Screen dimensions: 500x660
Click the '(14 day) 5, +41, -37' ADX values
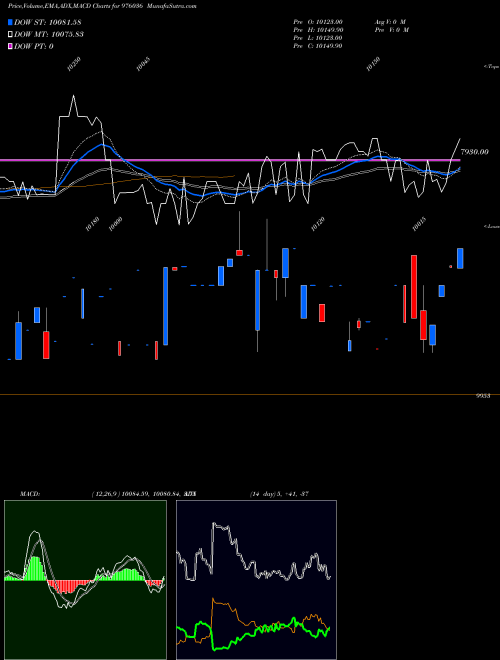pyautogui.click(x=279, y=494)
